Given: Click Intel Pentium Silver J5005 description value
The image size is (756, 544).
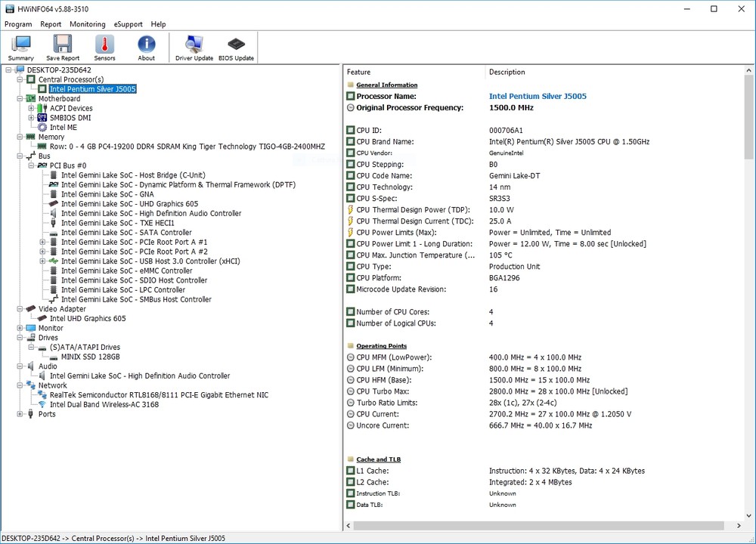Looking at the screenshot, I should (x=538, y=96).
